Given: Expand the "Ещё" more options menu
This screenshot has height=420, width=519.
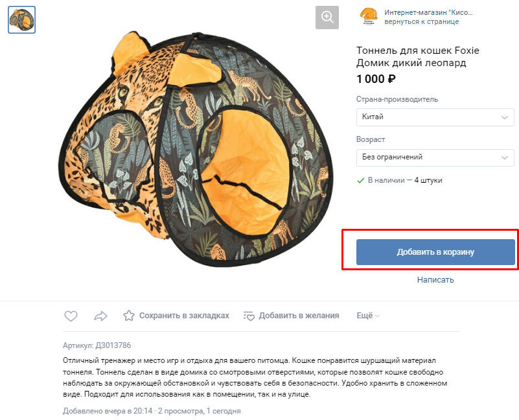Looking at the screenshot, I should (x=368, y=316).
